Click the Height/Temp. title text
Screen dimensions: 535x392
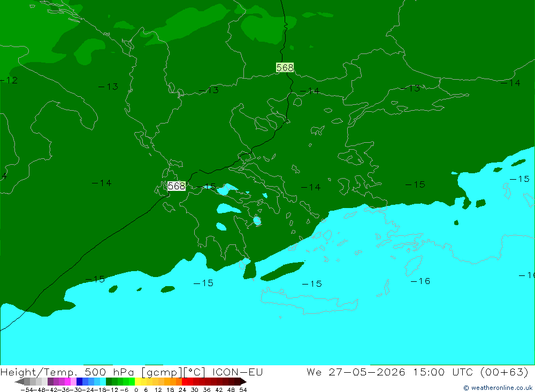[x=39, y=372]
